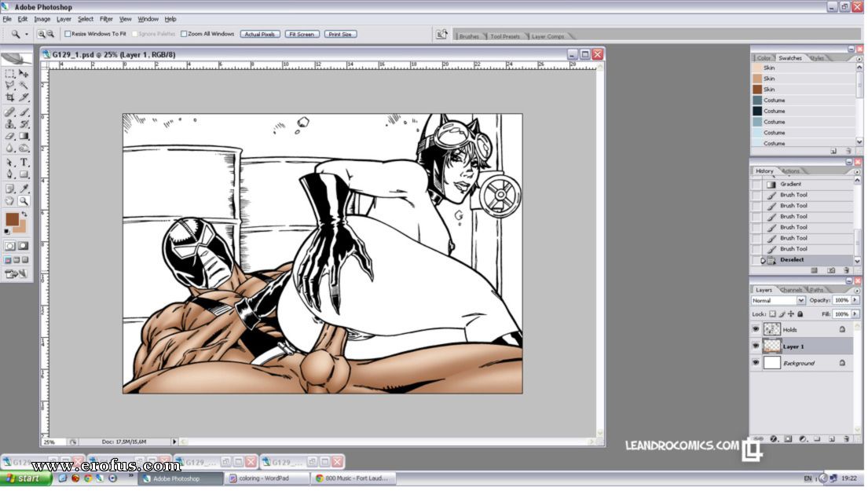
Task: Toggle Lock All padlock in Layers panel
Action: point(800,314)
